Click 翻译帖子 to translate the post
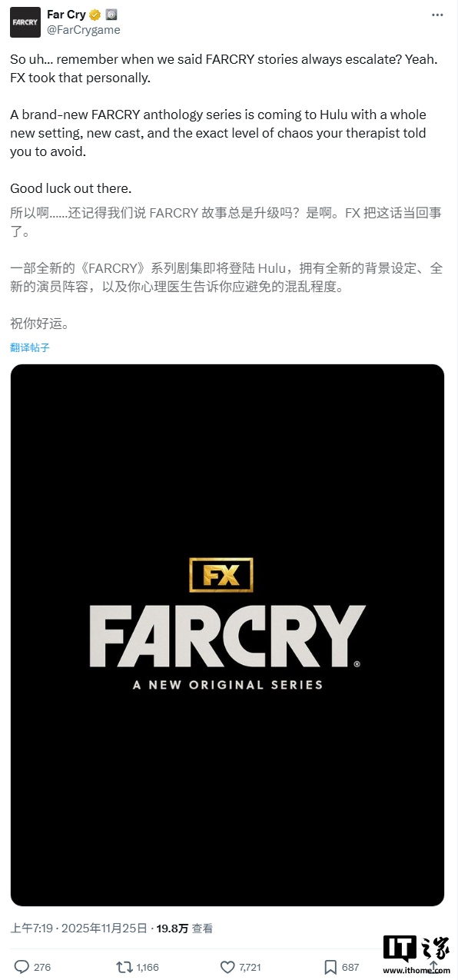 coord(30,347)
